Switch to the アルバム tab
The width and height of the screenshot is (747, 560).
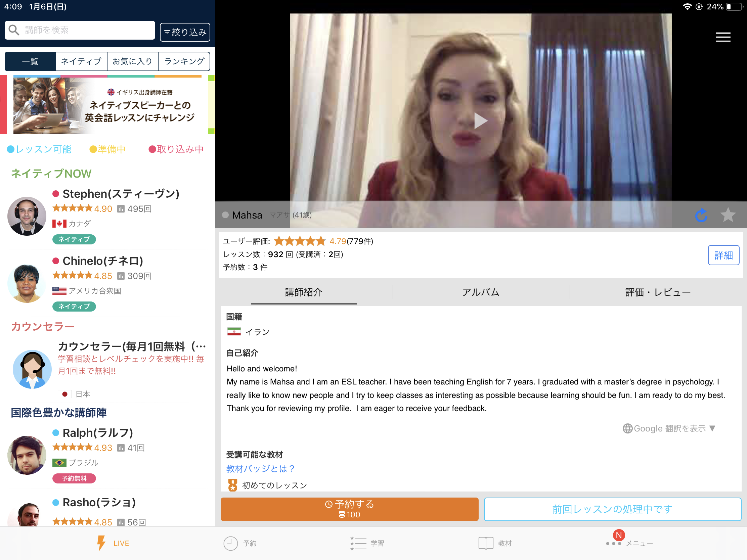[x=481, y=292]
